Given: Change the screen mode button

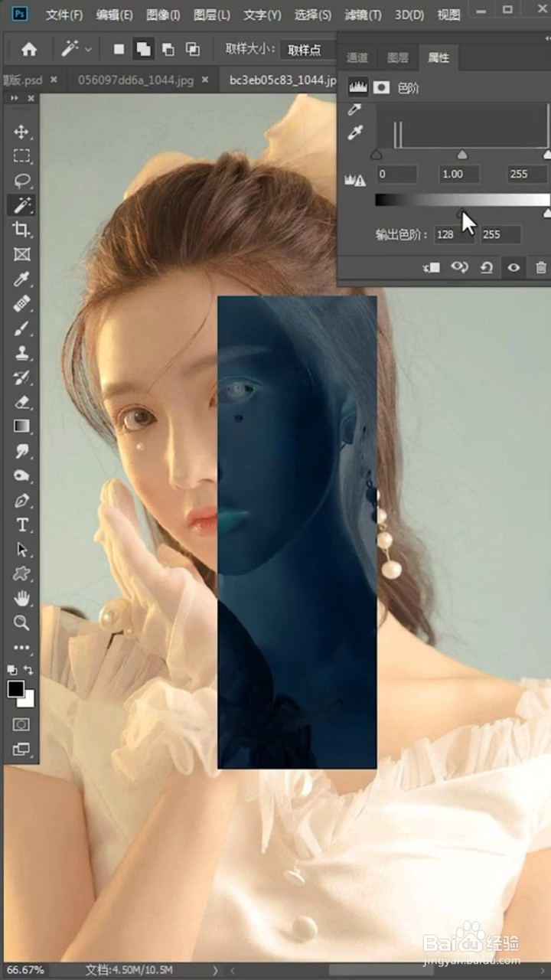Looking at the screenshot, I should point(21,748).
